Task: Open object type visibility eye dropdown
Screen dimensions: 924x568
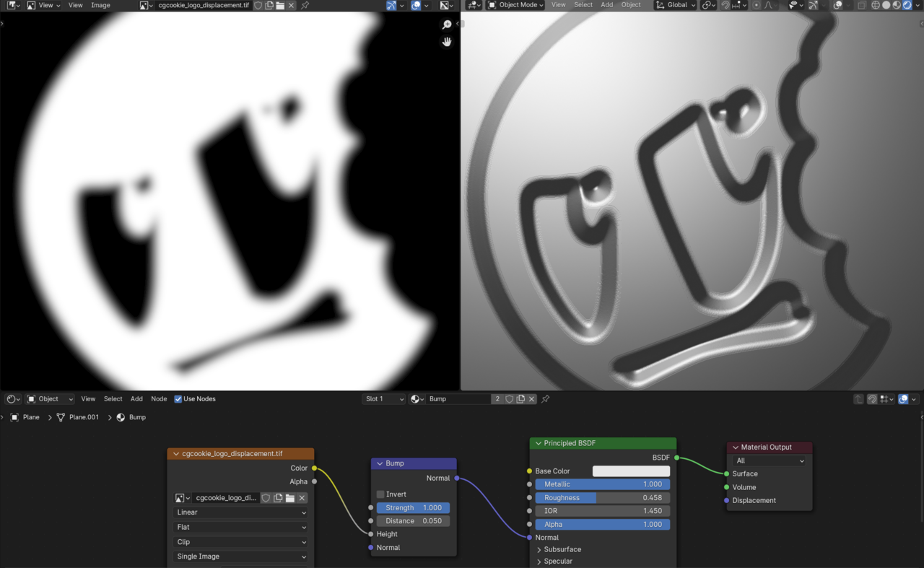Action: pyautogui.click(x=796, y=5)
